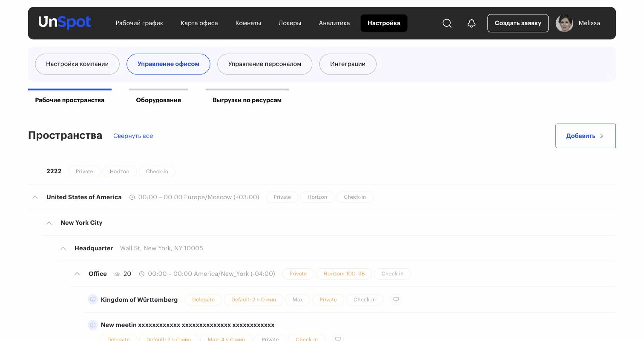Image resolution: width=644 pixels, height=341 pixels.
Task: Click the Создать заявку button
Action: tap(518, 23)
